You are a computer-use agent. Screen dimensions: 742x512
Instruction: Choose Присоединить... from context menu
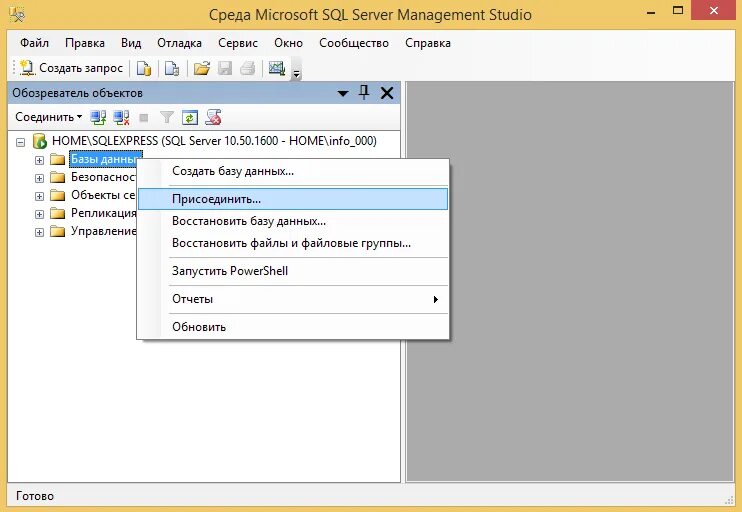293,199
